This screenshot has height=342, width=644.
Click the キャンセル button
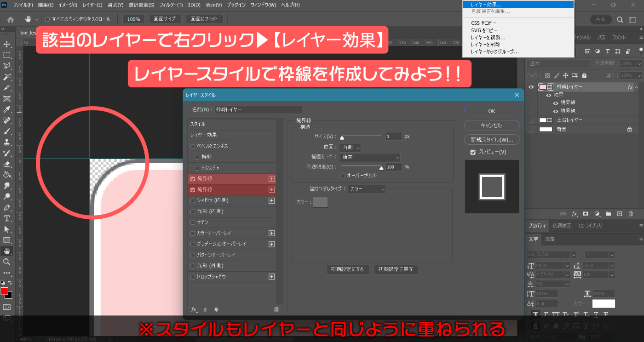pyautogui.click(x=492, y=125)
